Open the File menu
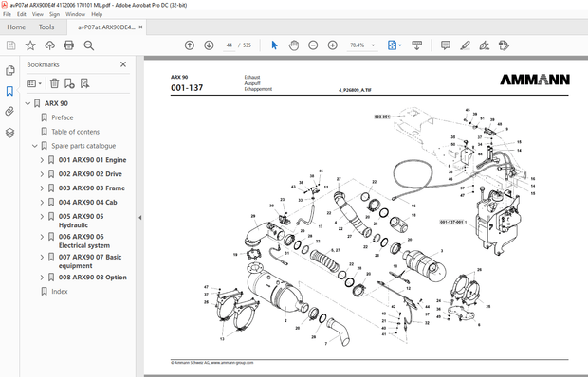 click(8, 14)
